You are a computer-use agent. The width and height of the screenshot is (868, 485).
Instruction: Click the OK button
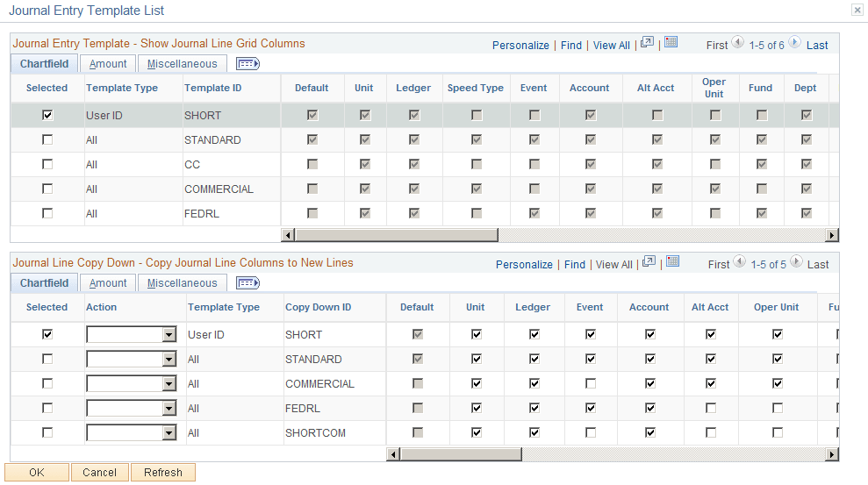[37, 472]
